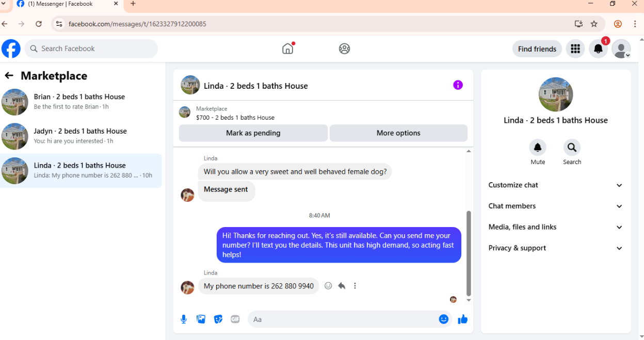Click the purple conversation information icon
This screenshot has width=644, height=340.
(458, 85)
